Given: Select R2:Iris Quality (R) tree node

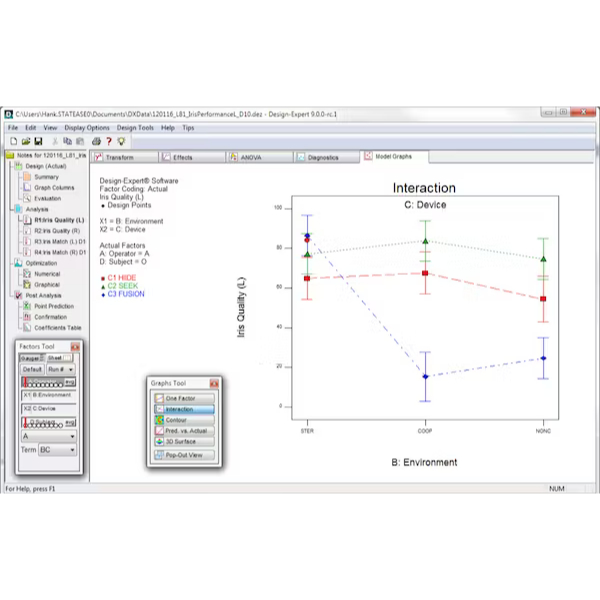Looking at the screenshot, I should click(57, 231).
